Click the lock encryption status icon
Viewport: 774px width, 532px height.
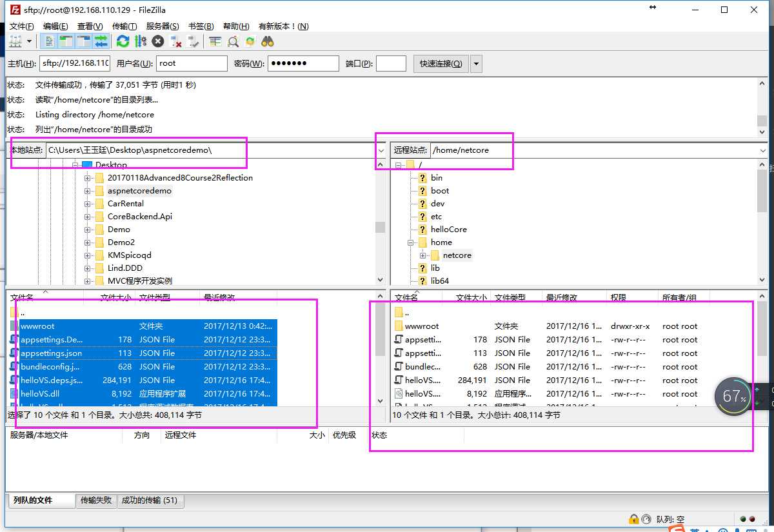[x=633, y=519]
